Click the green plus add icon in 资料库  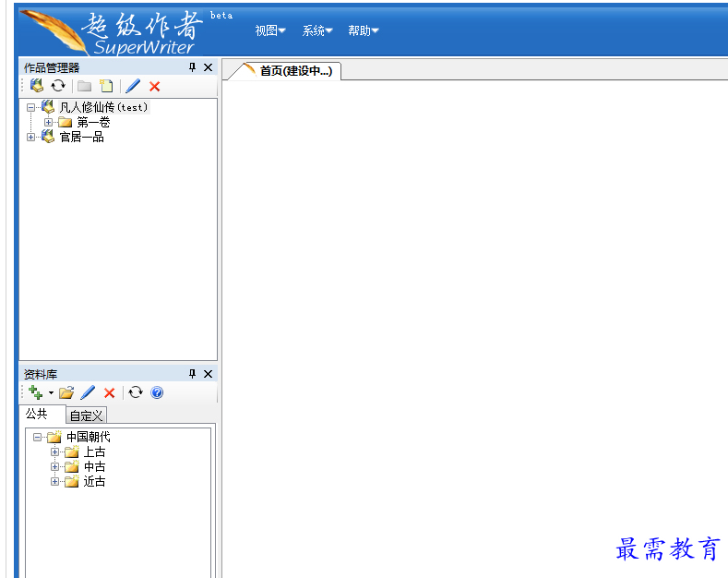(36, 392)
